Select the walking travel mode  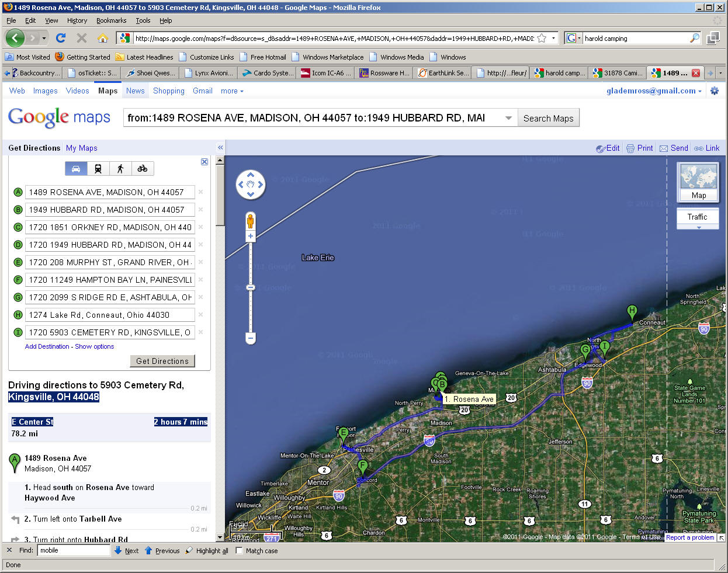120,169
